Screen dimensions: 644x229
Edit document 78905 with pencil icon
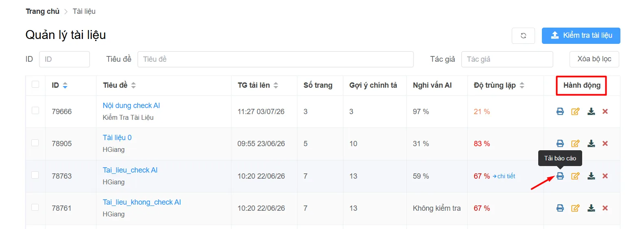[x=575, y=143]
